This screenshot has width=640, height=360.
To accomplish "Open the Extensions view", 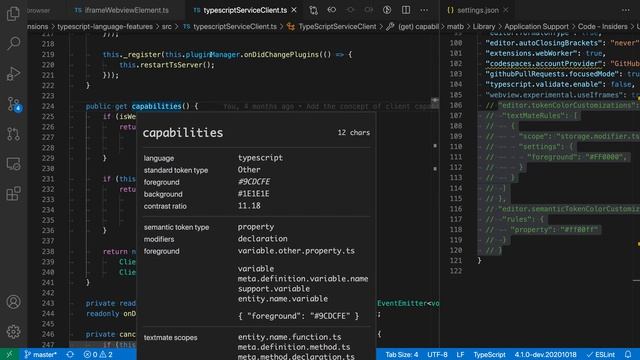I will (13, 194).
